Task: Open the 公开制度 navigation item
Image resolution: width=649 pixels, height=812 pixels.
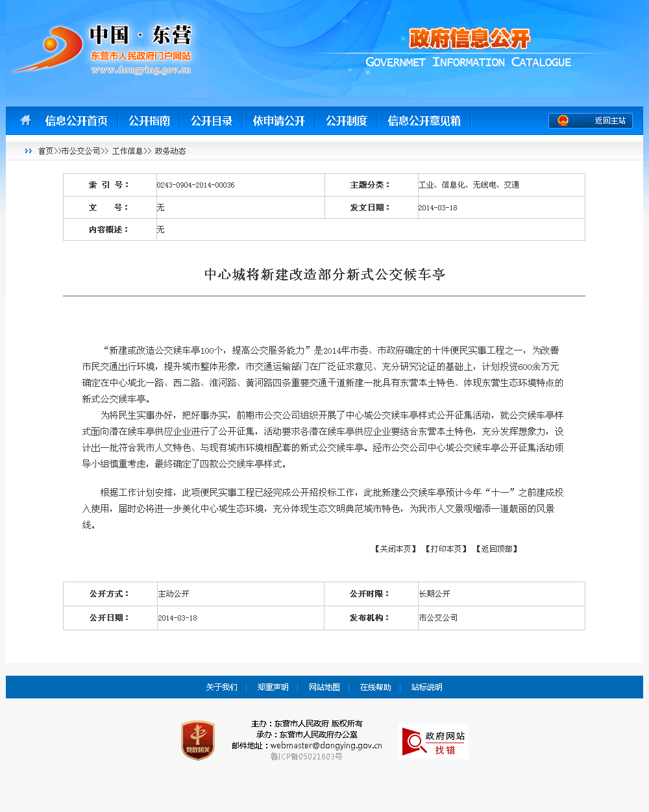Action: [347, 121]
